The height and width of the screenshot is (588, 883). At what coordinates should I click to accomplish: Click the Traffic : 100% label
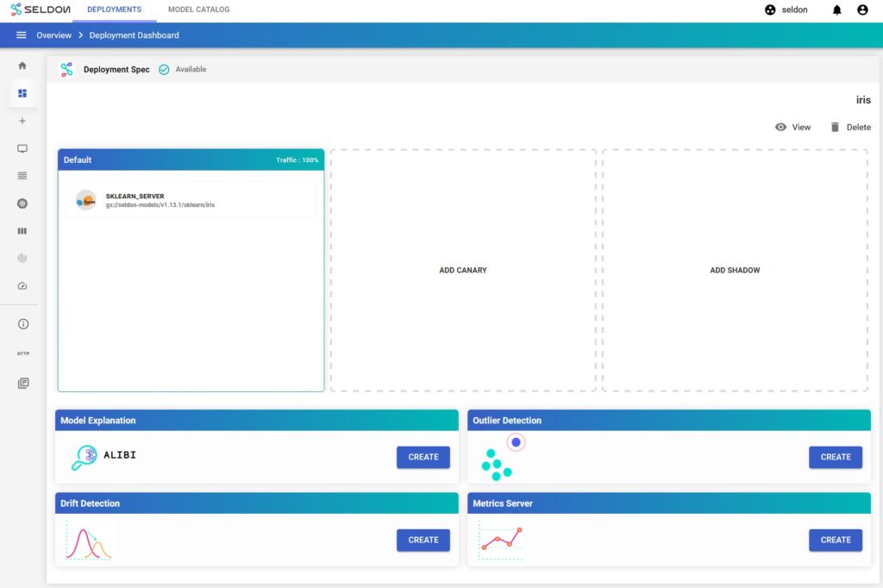297,160
